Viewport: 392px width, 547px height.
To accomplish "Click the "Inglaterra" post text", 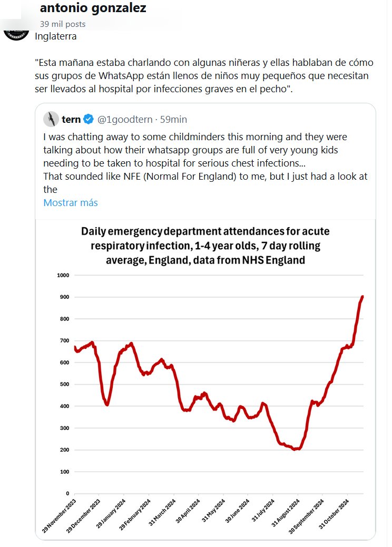I will pyautogui.click(x=55, y=37).
